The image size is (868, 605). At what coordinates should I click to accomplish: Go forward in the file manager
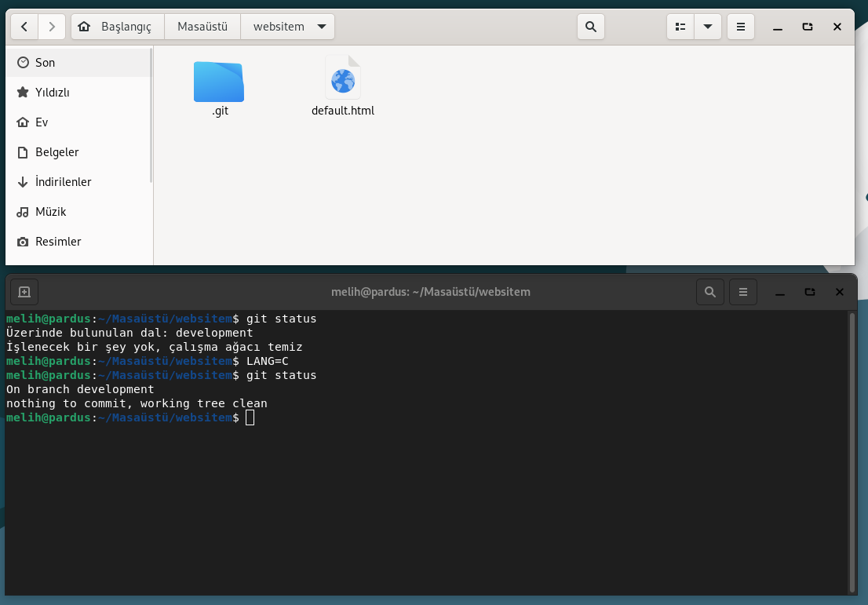pos(52,27)
